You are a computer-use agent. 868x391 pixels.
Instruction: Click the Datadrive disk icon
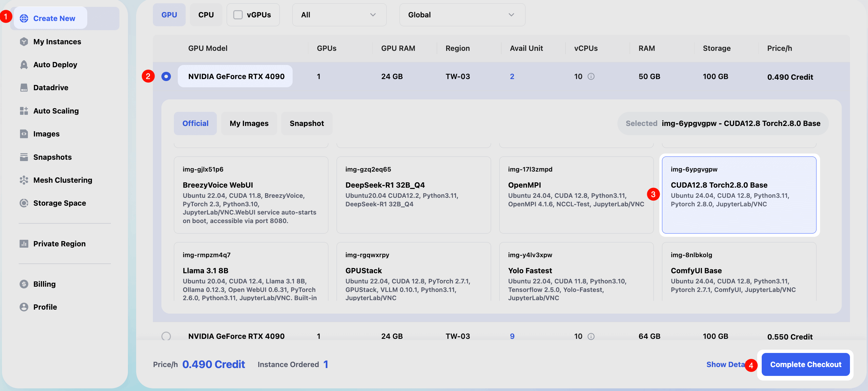click(x=24, y=88)
